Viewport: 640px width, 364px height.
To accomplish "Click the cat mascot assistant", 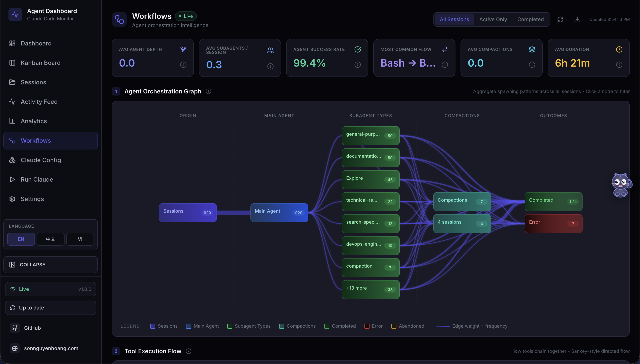I will [x=621, y=185].
